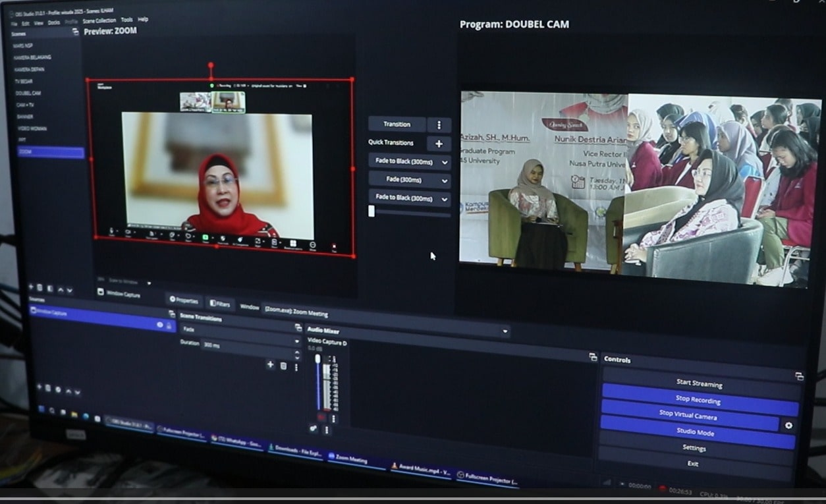Open the Scene Collection menu
Image resolution: width=826 pixels, height=504 pixels.
tap(99, 20)
